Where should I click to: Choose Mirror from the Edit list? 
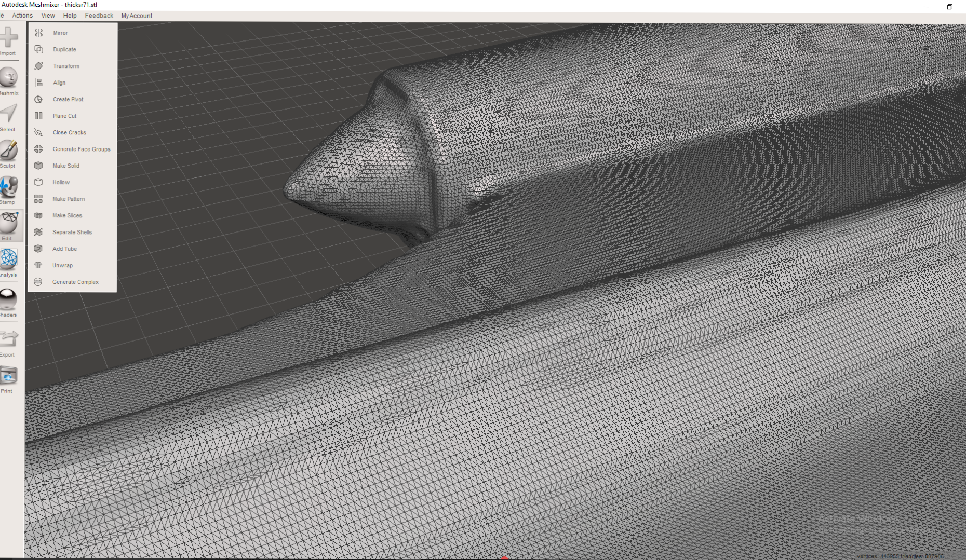(x=60, y=33)
